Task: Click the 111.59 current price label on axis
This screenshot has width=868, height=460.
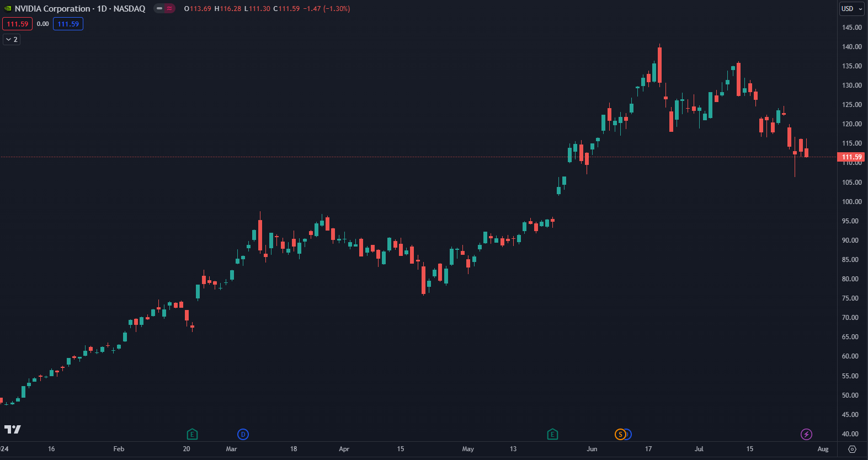Action: (851, 157)
